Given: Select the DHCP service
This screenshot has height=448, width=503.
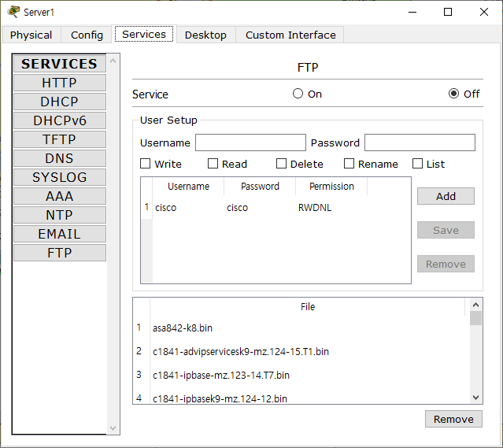Looking at the screenshot, I should pos(60,102).
